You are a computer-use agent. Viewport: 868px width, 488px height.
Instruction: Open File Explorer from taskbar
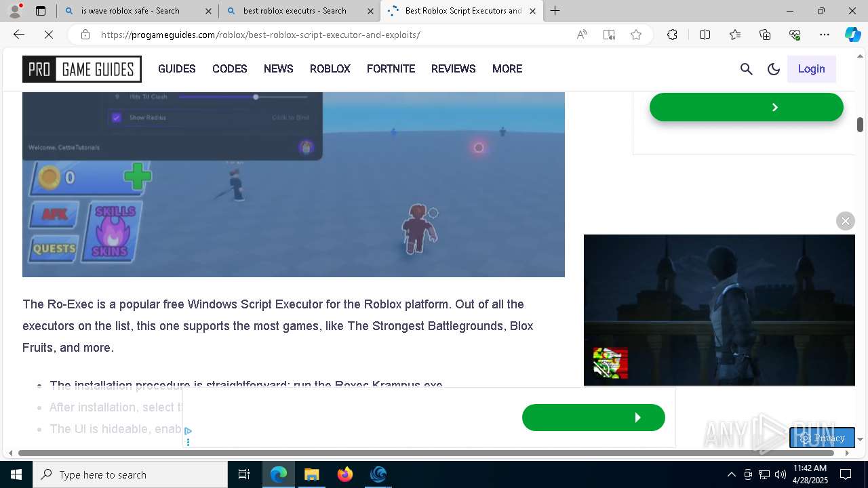click(311, 474)
